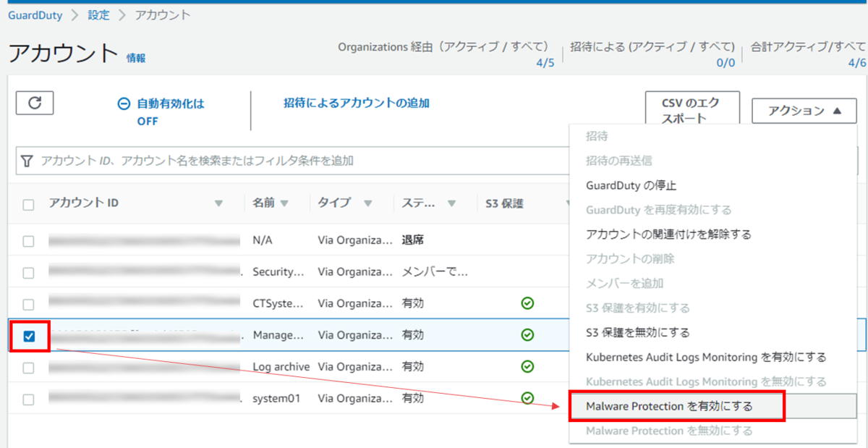Image resolution: width=868 pixels, height=448 pixels.
Task: Click S3 protection check icon for Log archive row
Action: coord(527,367)
